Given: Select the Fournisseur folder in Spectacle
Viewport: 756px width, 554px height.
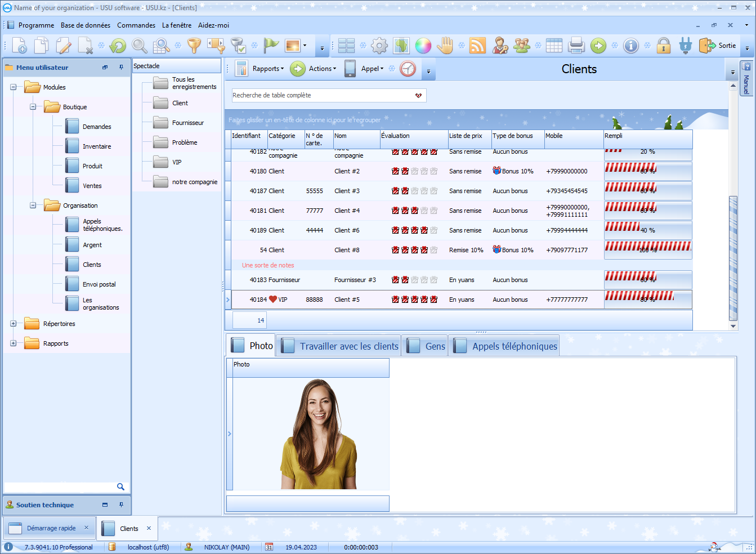Looking at the screenshot, I should 179,123.
